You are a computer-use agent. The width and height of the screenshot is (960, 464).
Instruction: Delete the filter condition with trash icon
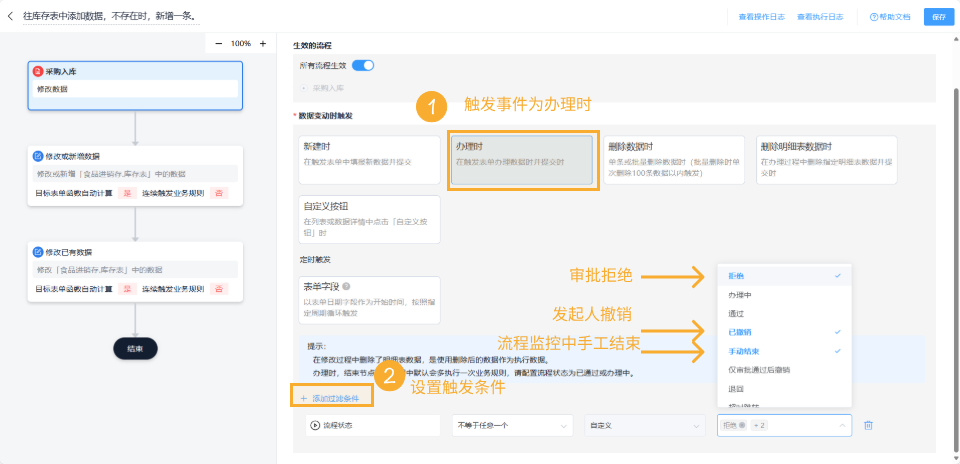[868, 425]
